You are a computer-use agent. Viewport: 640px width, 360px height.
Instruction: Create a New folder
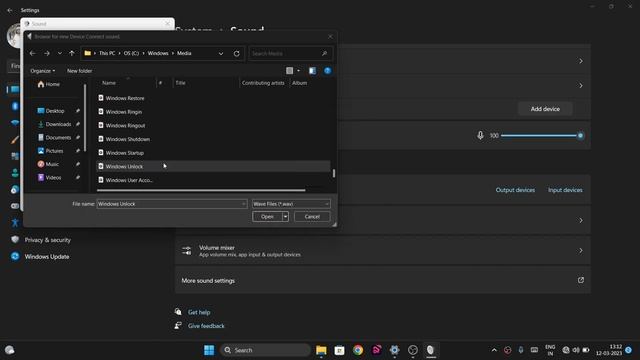[x=79, y=71]
